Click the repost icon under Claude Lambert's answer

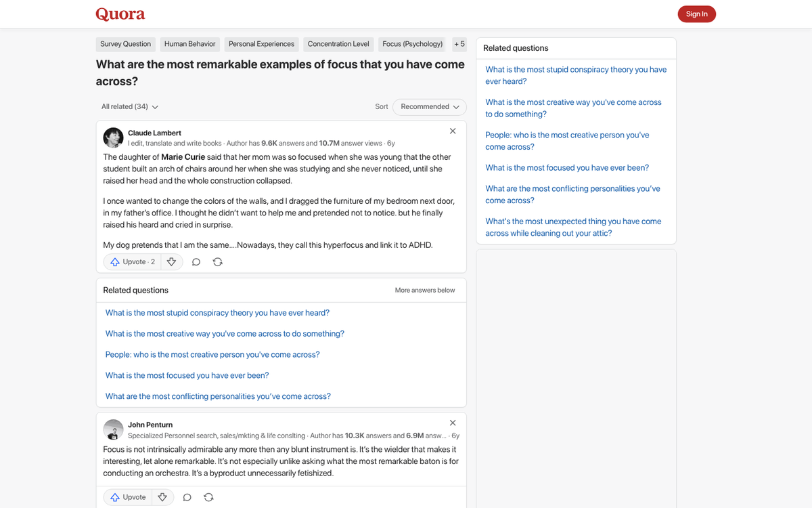[x=217, y=261]
